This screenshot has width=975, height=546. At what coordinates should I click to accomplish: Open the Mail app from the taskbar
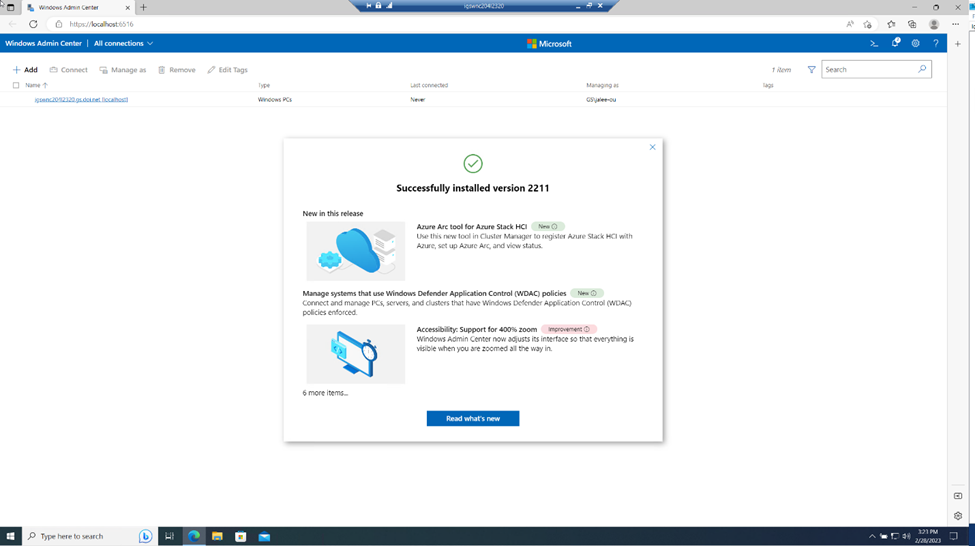(x=264, y=536)
